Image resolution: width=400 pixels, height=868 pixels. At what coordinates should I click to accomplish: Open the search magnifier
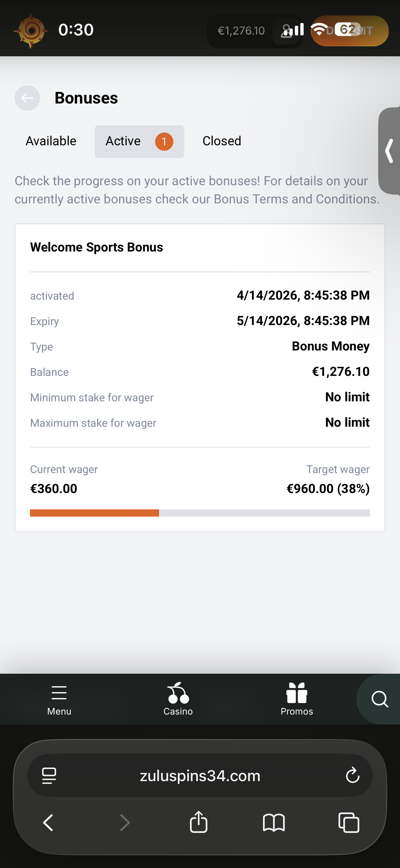point(380,699)
